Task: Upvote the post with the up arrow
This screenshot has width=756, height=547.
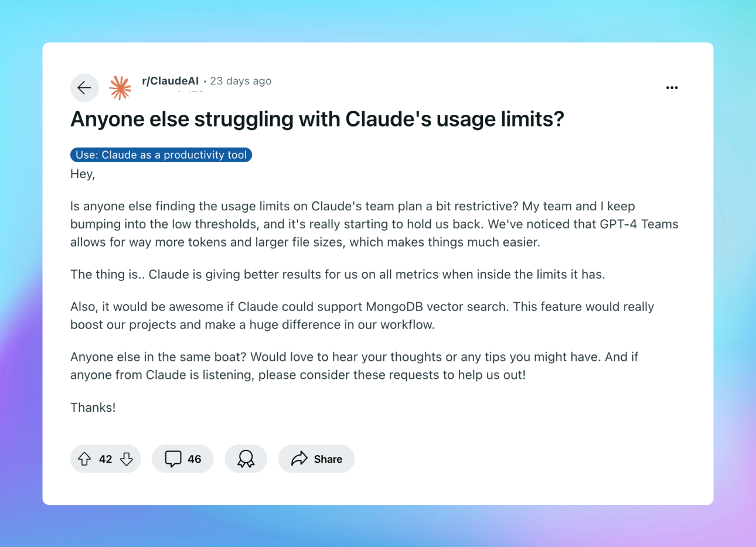Action: click(84, 459)
